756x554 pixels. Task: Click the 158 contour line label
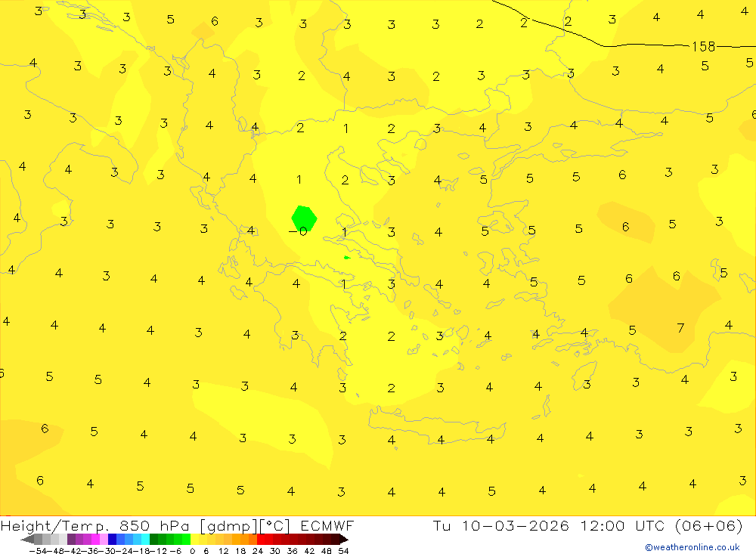[703, 47]
